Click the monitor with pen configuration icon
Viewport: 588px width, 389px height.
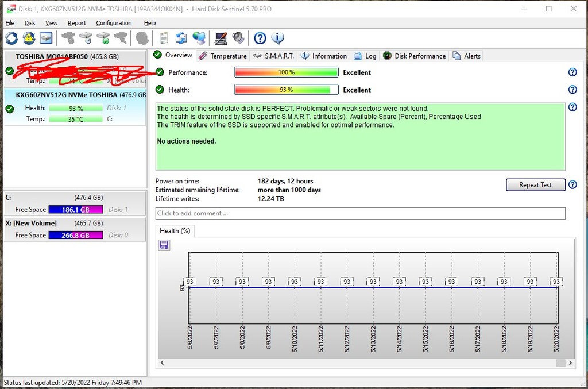pyautogui.click(x=220, y=38)
